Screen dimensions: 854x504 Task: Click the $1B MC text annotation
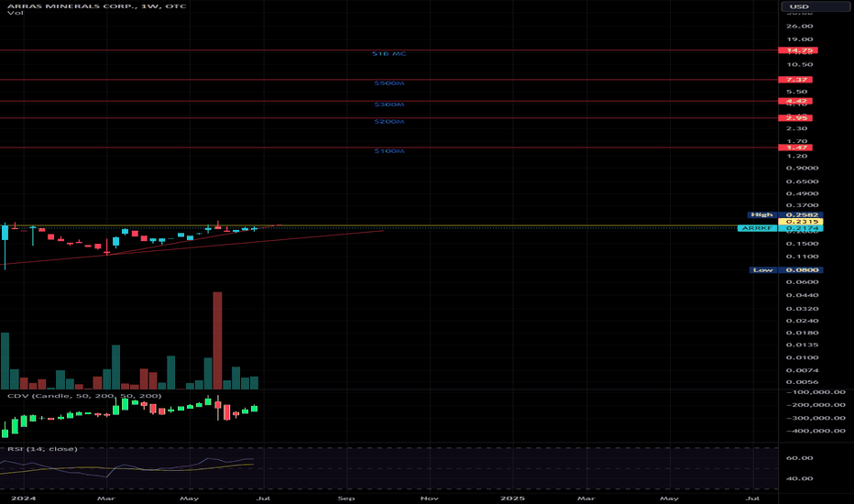click(389, 54)
